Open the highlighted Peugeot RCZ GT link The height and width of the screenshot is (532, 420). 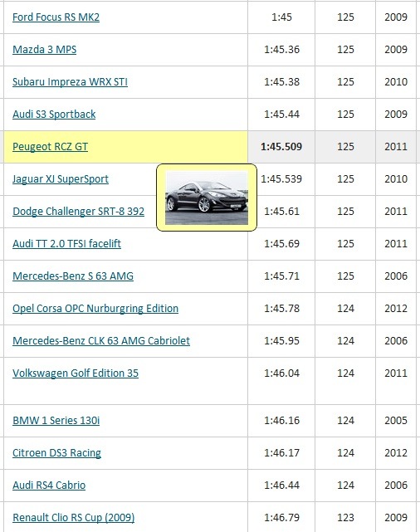(x=50, y=147)
